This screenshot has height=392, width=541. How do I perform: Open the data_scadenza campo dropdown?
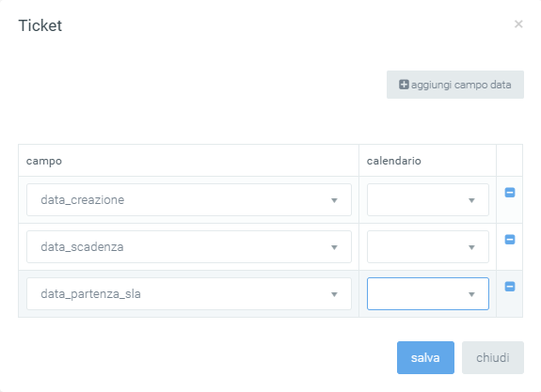(x=189, y=247)
